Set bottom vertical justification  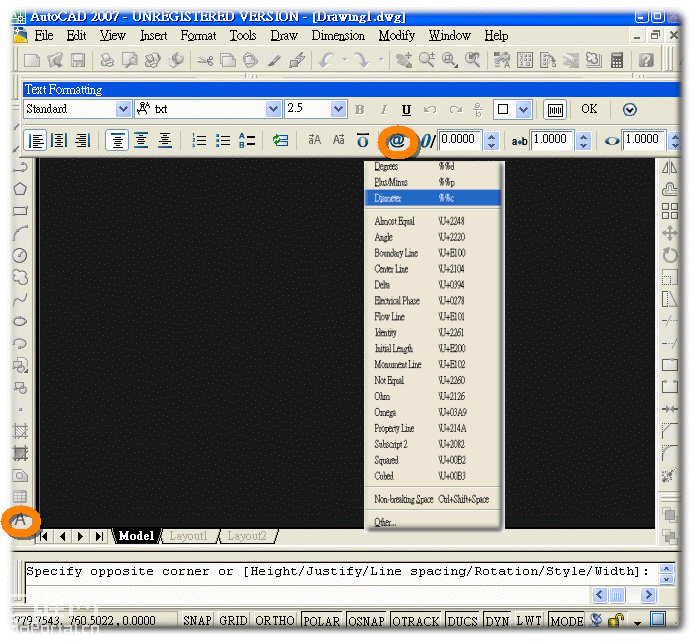click(165, 141)
